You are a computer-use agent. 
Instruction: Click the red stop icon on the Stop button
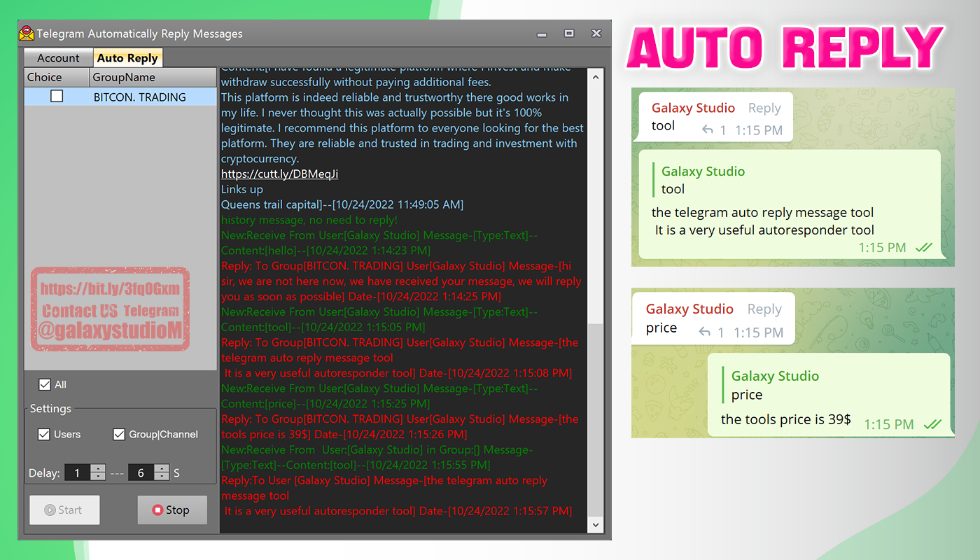[x=159, y=510]
